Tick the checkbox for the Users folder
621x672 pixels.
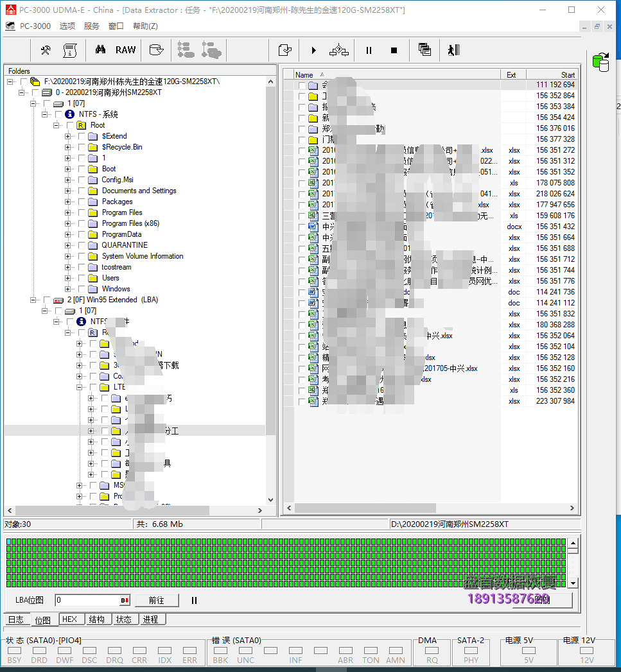click(x=82, y=278)
